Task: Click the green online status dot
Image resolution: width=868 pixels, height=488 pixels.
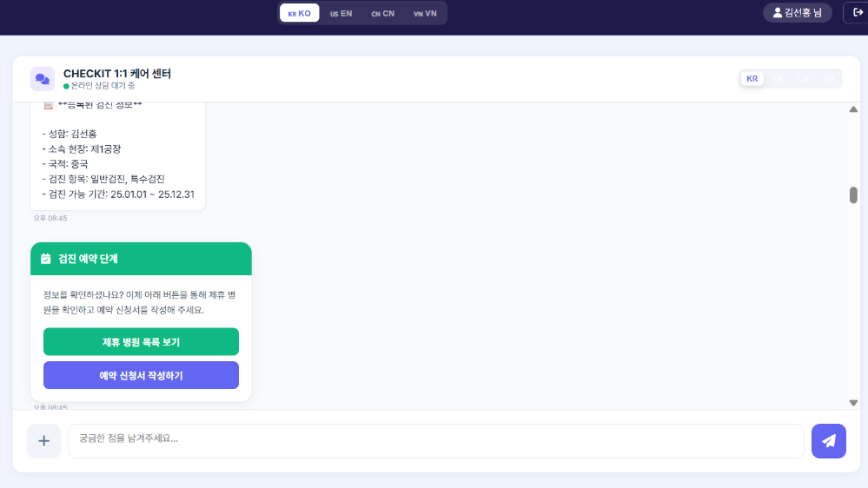Action: 66,86
